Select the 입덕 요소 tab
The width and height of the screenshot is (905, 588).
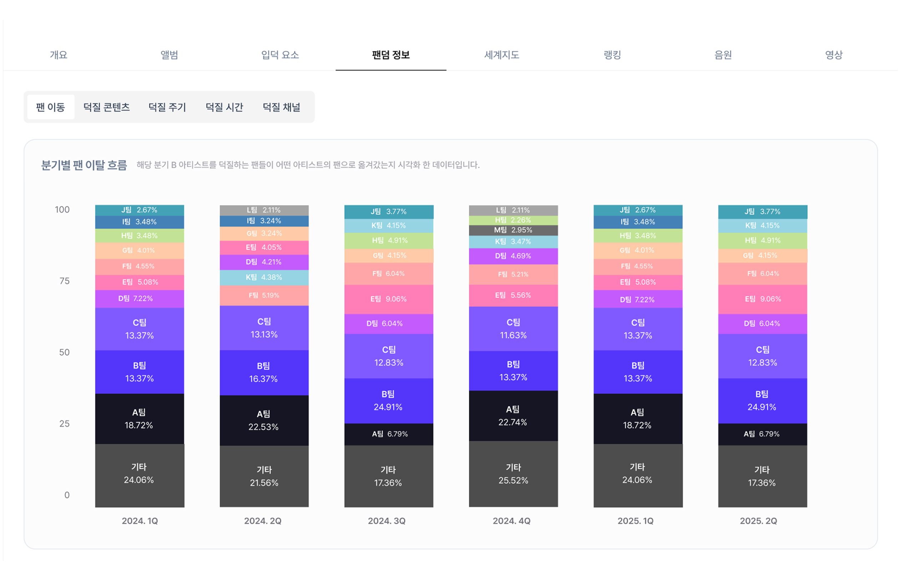pyautogui.click(x=280, y=55)
